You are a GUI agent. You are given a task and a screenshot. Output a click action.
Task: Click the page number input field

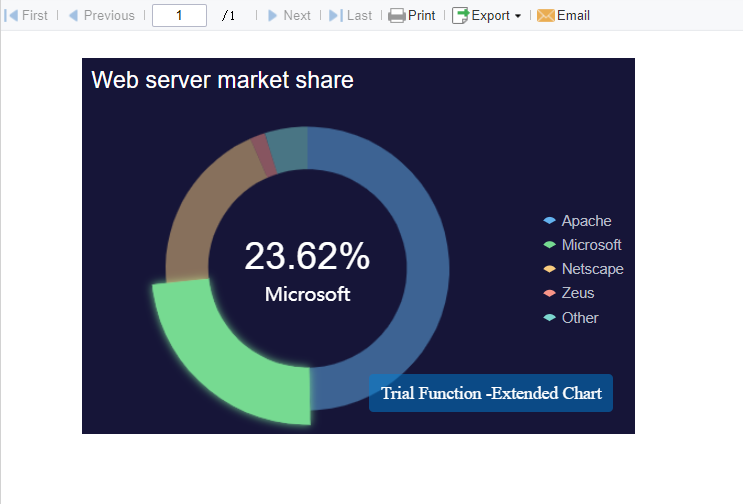pyautogui.click(x=179, y=16)
